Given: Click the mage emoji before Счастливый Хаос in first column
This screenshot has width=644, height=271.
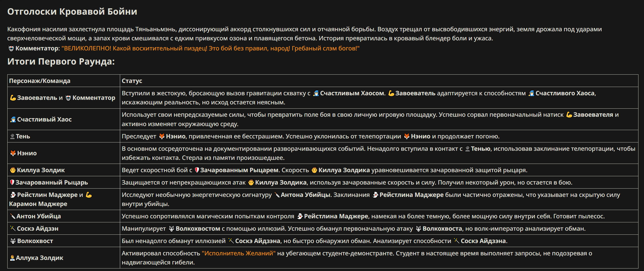Looking at the screenshot, I should pyautogui.click(x=13, y=119).
